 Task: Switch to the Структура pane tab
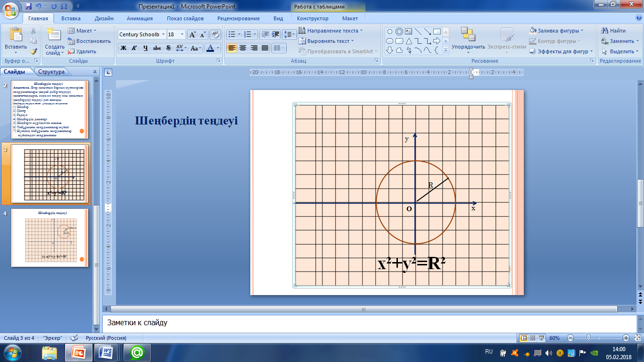51,72
